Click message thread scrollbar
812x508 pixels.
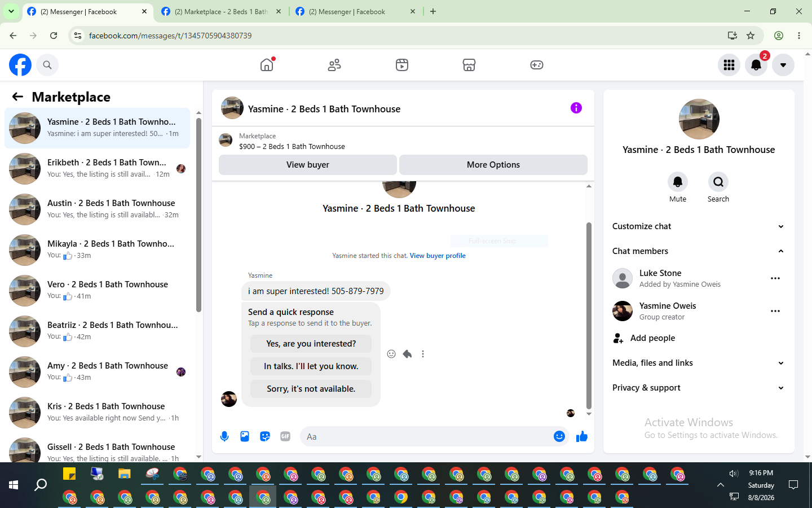(x=589, y=315)
